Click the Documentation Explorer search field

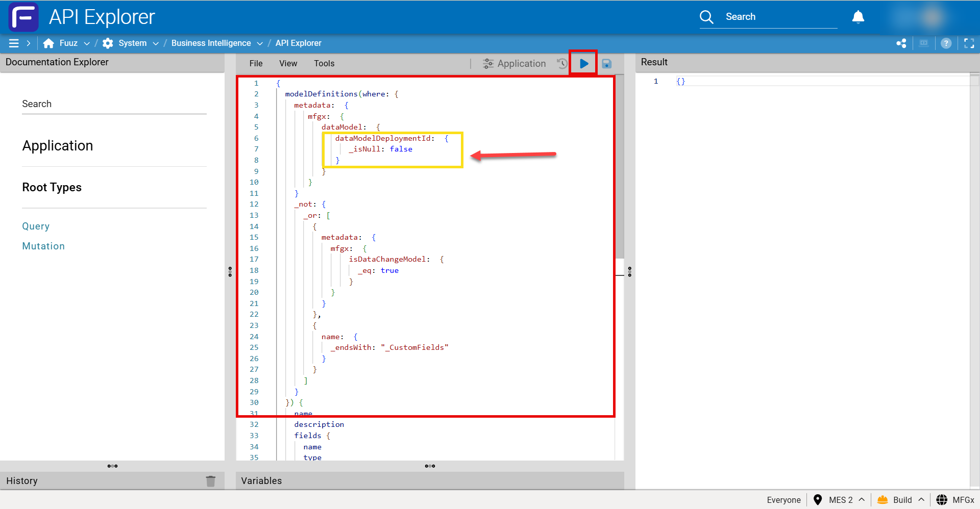(x=114, y=104)
